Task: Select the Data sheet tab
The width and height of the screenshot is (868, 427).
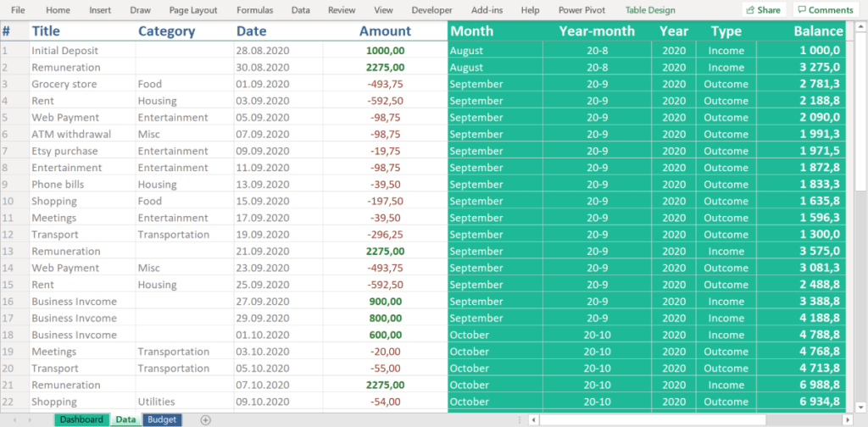Action: click(125, 420)
